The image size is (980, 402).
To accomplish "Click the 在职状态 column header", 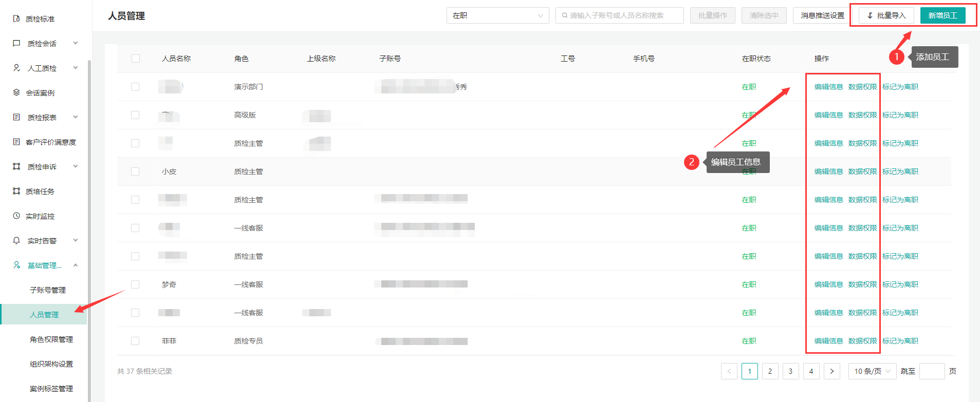I will tap(756, 59).
